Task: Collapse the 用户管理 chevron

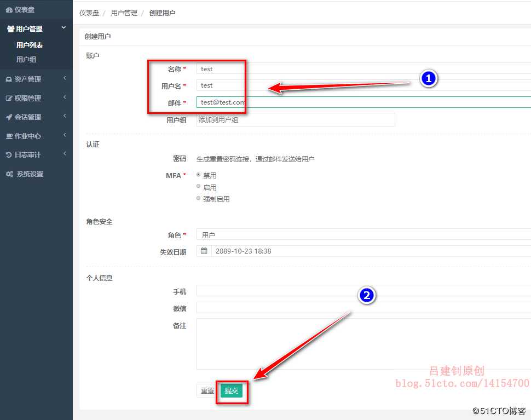Action: (x=64, y=28)
